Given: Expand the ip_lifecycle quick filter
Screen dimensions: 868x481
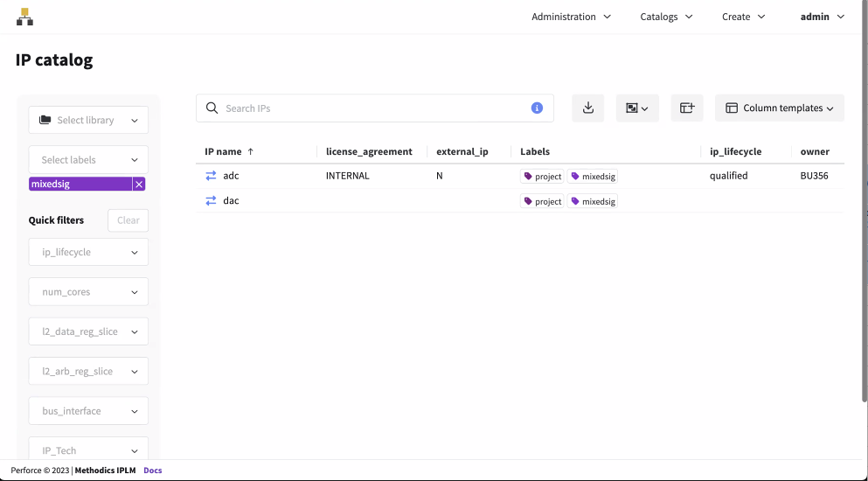Looking at the screenshot, I should tap(88, 252).
